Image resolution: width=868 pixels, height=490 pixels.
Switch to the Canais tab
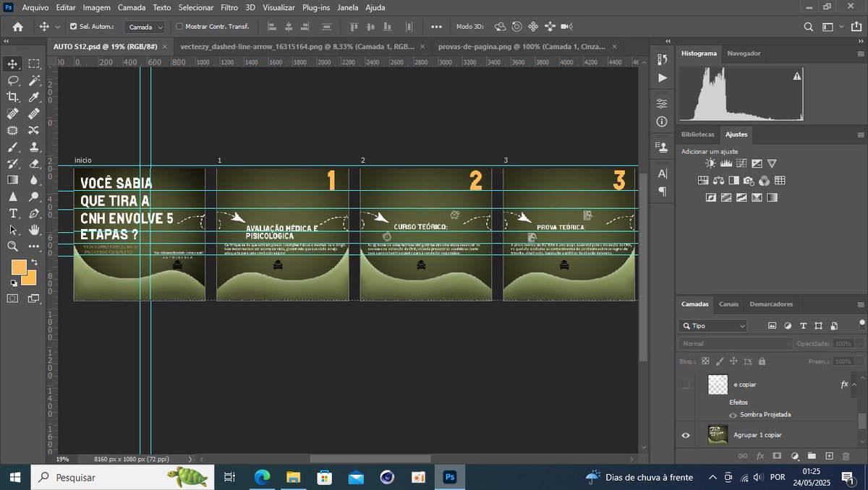[x=729, y=304]
